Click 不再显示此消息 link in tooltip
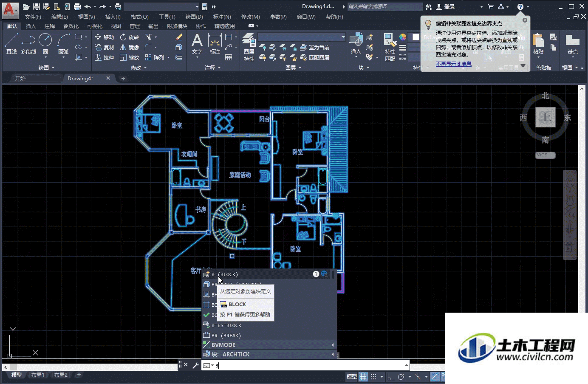 (453, 64)
